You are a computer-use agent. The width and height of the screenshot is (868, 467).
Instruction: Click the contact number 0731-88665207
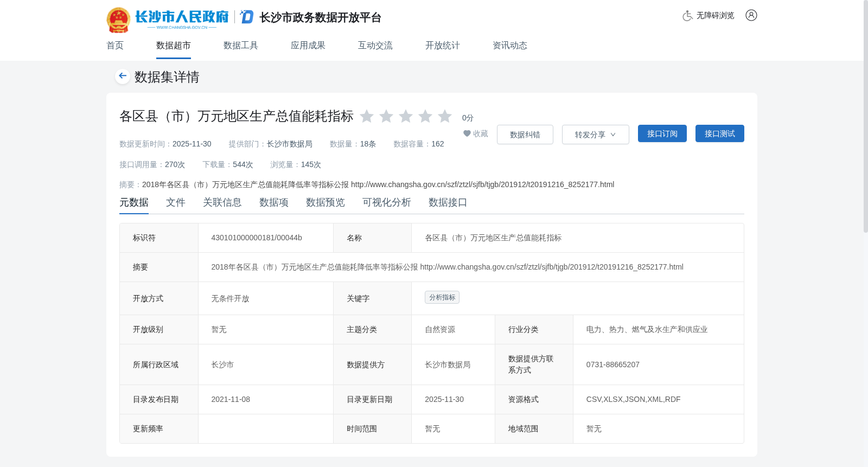click(x=613, y=364)
